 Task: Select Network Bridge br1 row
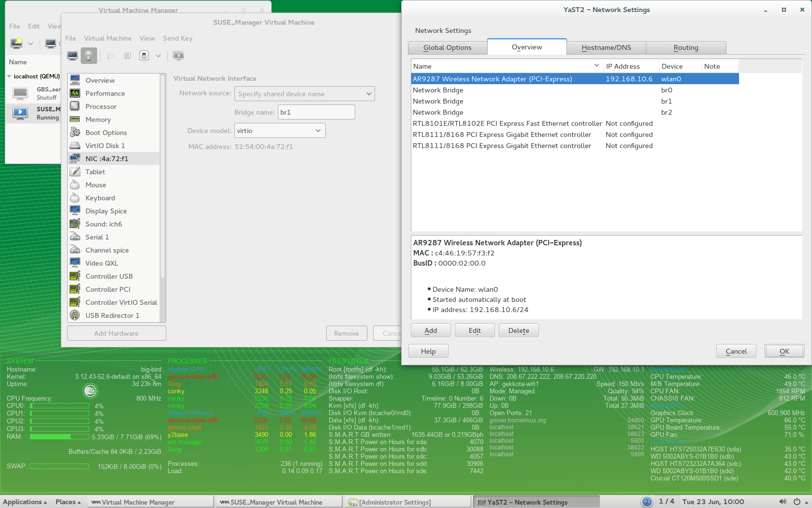pyautogui.click(x=575, y=101)
